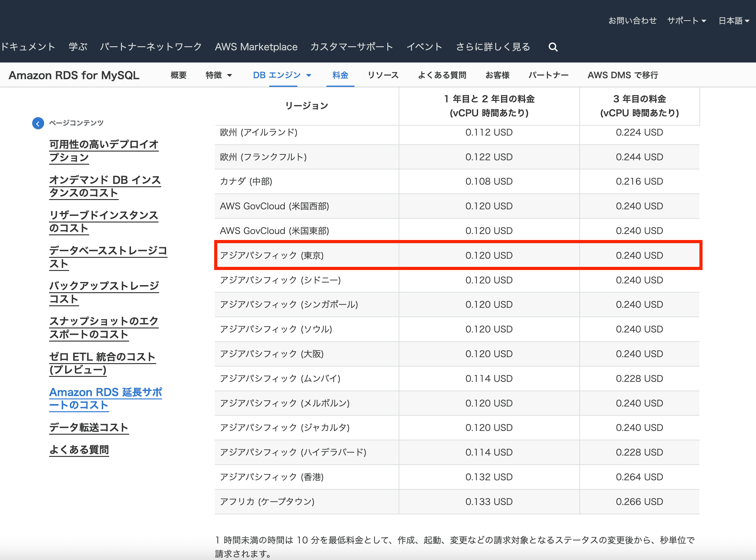Click 0.216 USD price for カナダ (中部)
756x560 pixels.
639,181
